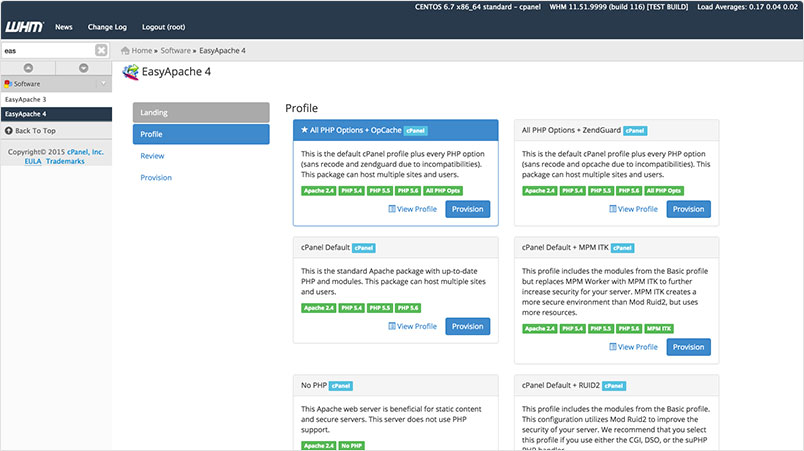Provision the All PHP Options + OpCache profile
The height and width of the screenshot is (451, 804).
pos(468,209)
